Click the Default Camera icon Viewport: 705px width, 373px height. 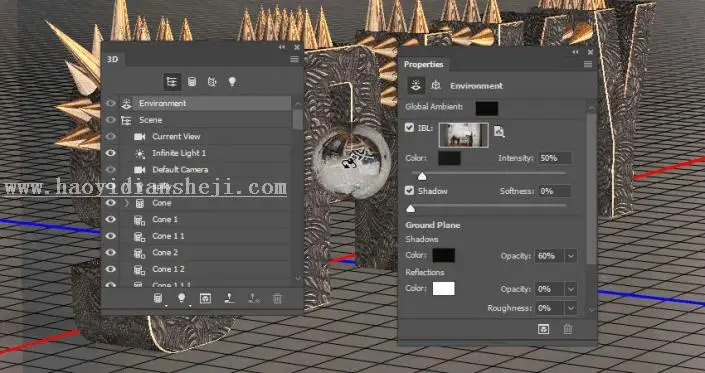[x=140, y=170]
